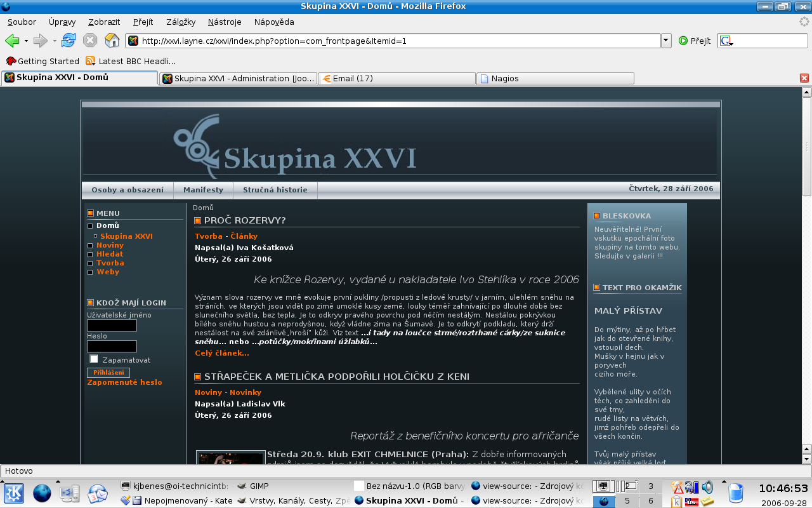The height and width of the screenshot is (508, 812).
Task: Open Weby in the side menu
Action: 108,272
